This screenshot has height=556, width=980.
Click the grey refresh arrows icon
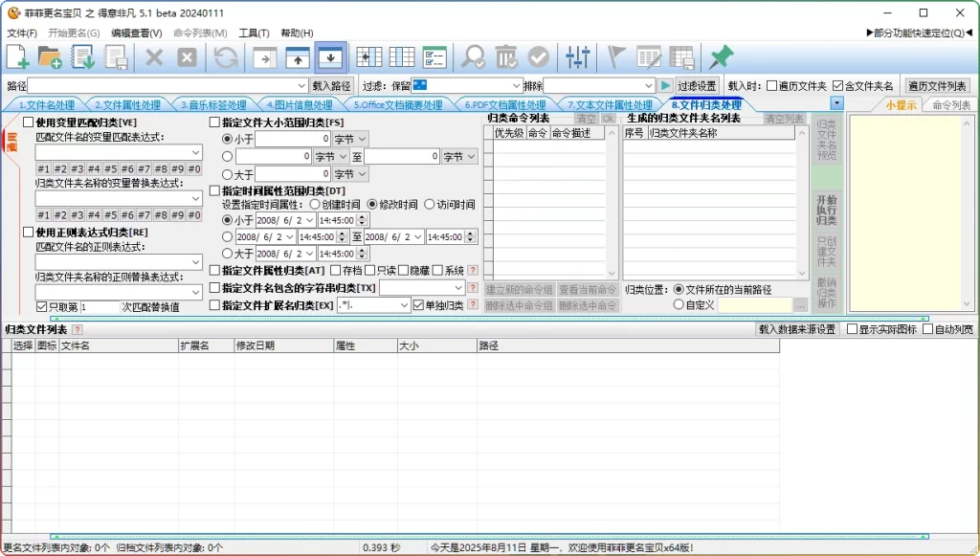point(226,57)
